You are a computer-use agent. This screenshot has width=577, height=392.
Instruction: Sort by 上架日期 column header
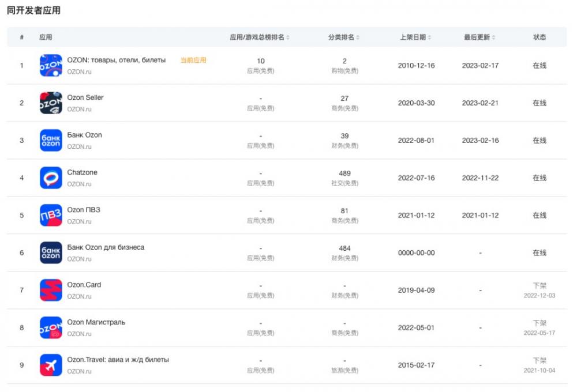(x=415, y=37)
